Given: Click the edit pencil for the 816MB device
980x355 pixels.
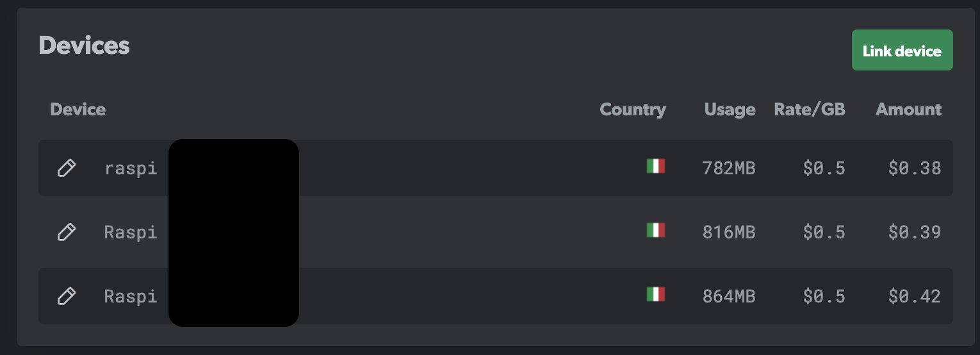Looking at the screenshot, I should tap(67, 232).
